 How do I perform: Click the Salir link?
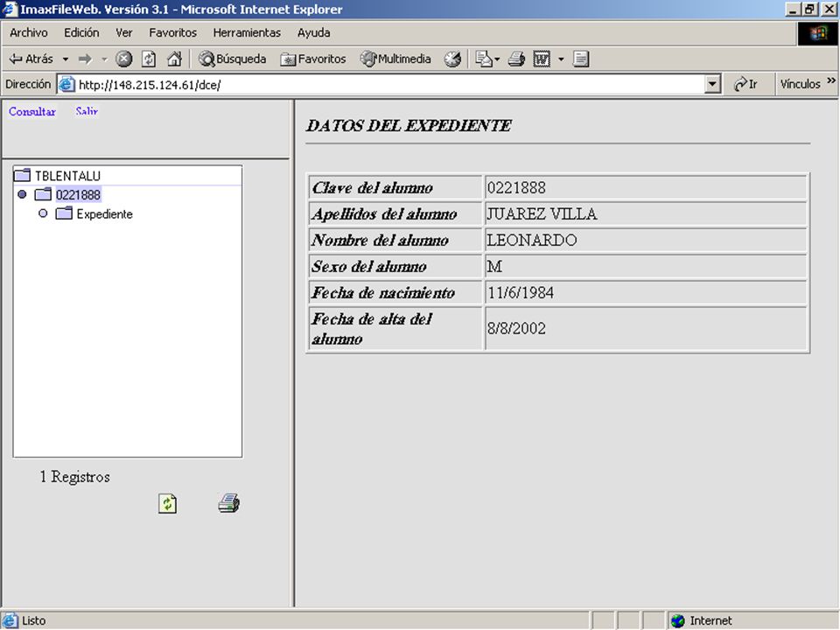[x=87, y=111]
